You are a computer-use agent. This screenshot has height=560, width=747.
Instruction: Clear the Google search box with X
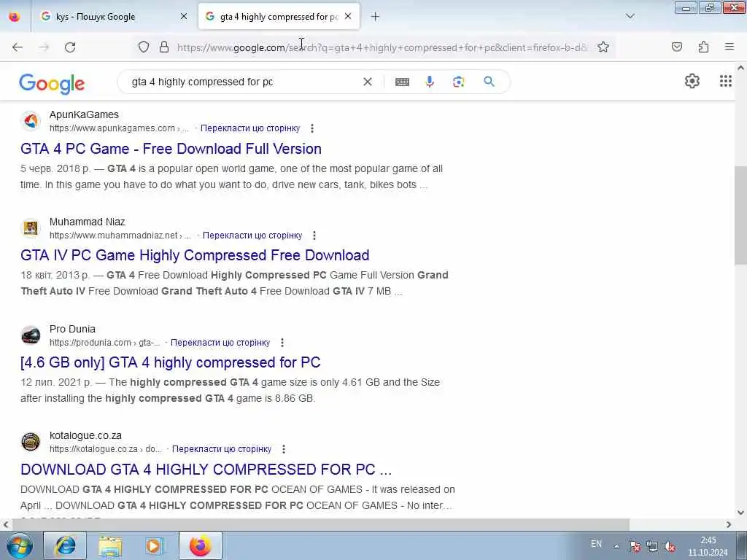pos(368,82)
